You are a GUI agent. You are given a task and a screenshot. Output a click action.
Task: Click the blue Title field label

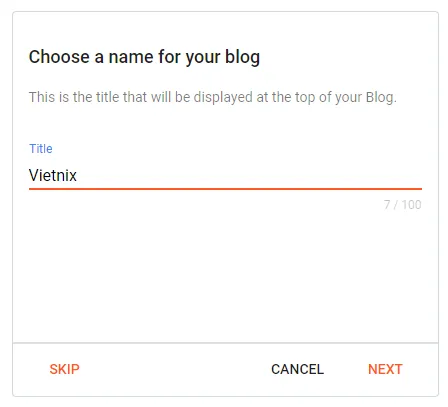tap(41, 149)
